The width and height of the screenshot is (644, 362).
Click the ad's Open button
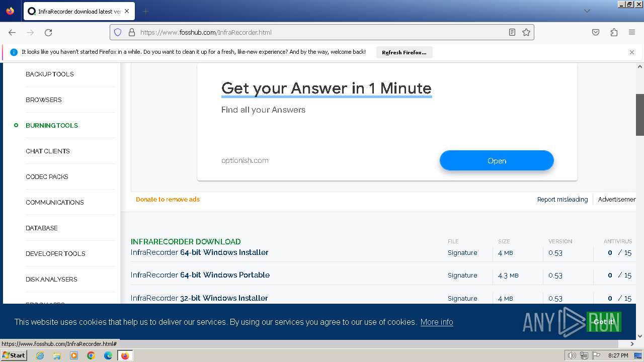coord(497,160)
